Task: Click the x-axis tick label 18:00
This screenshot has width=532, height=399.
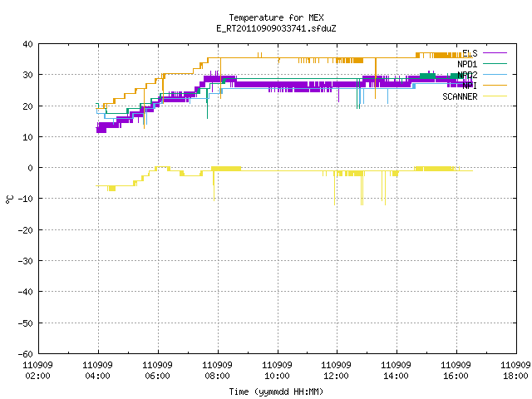Action: tap(515, 376)
